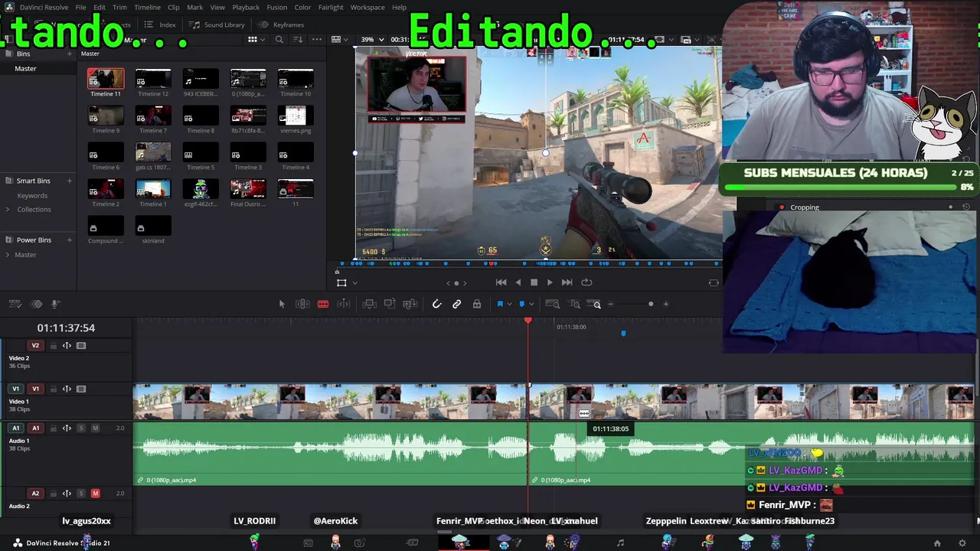The width and height of the screenshot is (980, 551).
Task: Click the blue Flag icon
Action: point(500,304)
